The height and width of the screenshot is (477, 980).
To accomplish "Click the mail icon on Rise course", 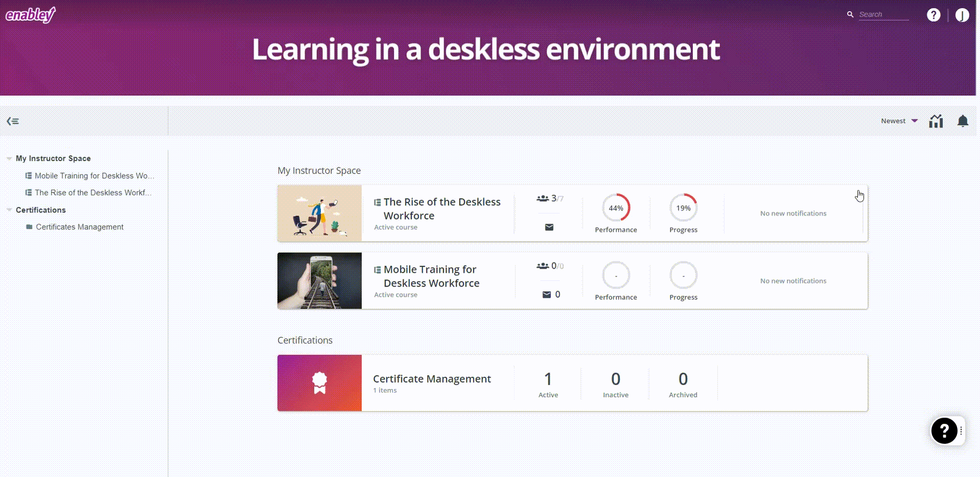I will (x=549, y=227).
